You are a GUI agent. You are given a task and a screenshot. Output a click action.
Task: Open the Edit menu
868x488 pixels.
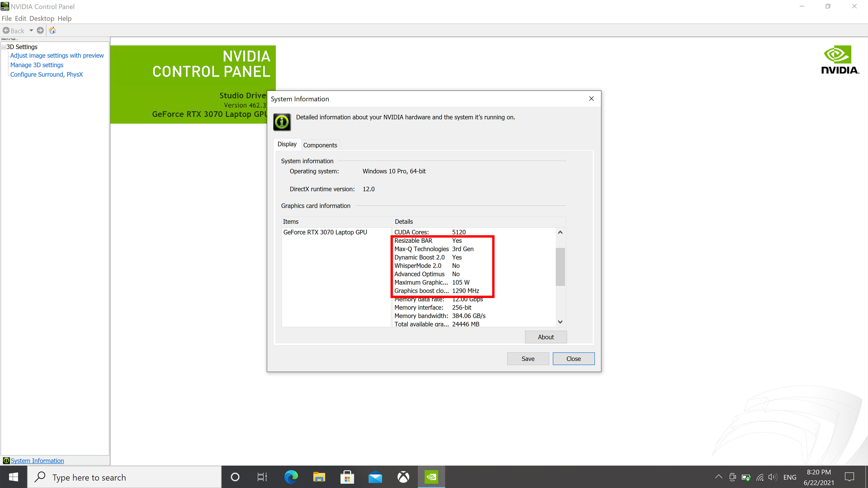tap(20, 18)
